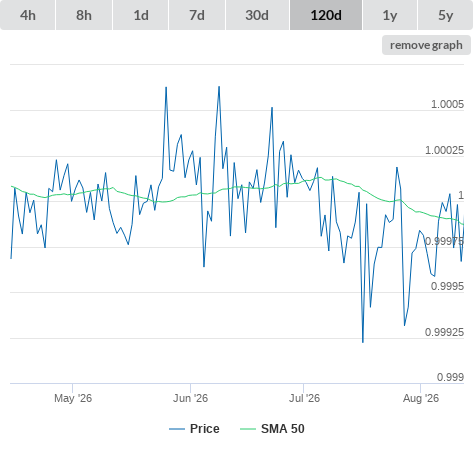Image resolution: width=474 pixels, height=455 pixels.
Task: Click the remove graph button
Action: [x=426, y=45]
